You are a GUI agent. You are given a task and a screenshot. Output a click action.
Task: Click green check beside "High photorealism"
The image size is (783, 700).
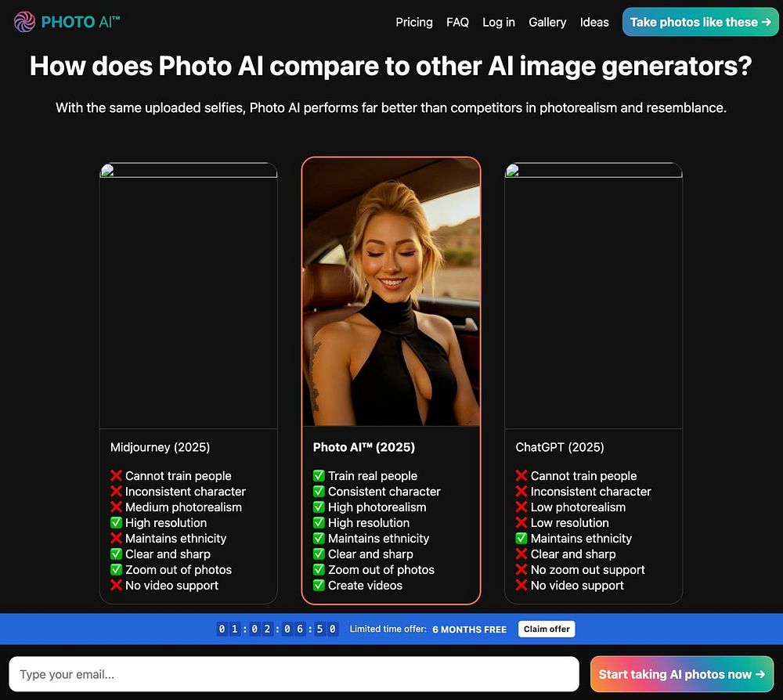[319, 507]
